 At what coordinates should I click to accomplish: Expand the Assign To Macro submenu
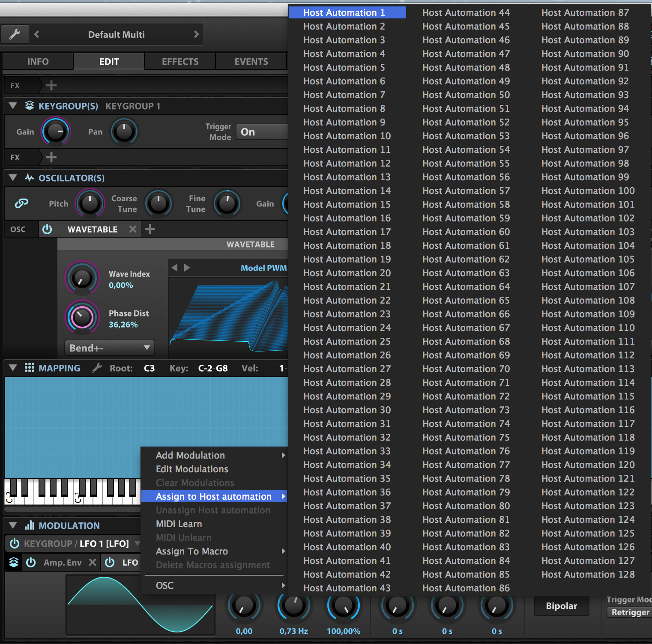click(x=214, y=551)
